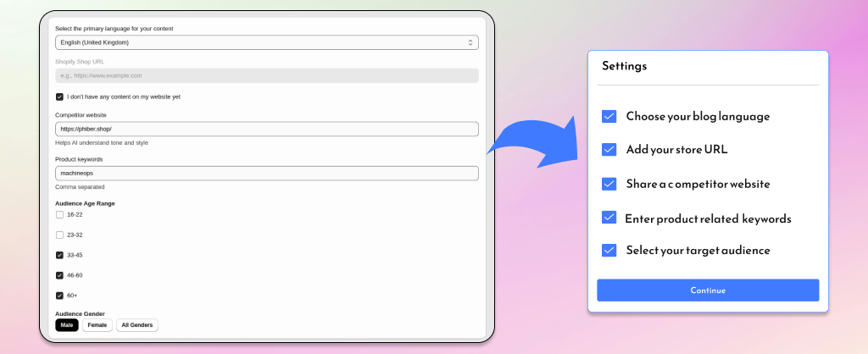Click the Product keywords input field
This screenshot has height=354, width=868.
(266, 173)
